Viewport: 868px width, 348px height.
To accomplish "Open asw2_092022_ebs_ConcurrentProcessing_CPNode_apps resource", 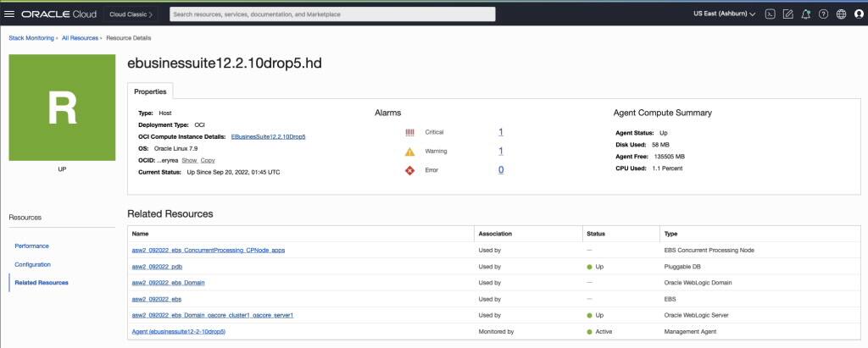I will pos(209,250).
